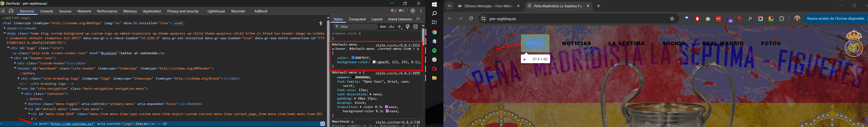Toggle the device toolbar in DevTools

(x=11, y=11)
